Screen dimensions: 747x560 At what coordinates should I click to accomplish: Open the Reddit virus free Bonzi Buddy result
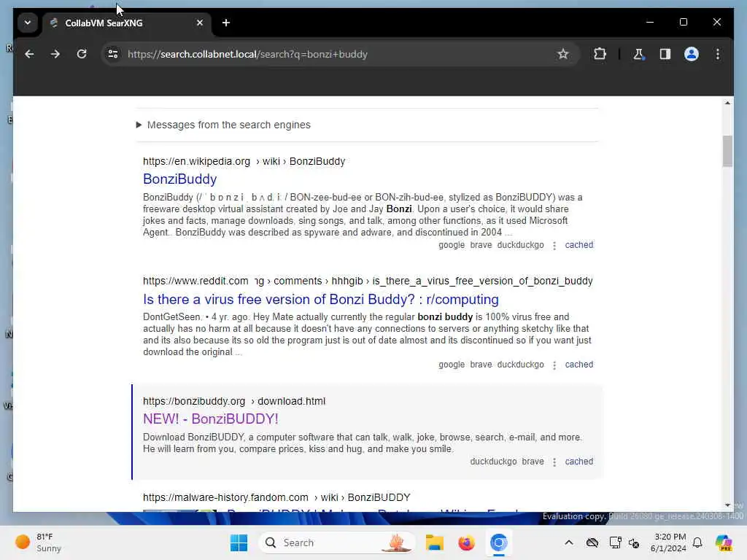[x=321, y=299]
